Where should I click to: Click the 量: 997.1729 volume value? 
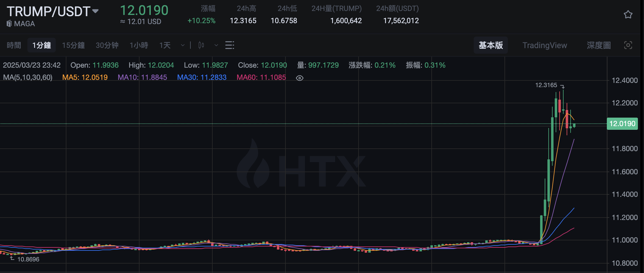pyautogui.click(x=318, y=65)
